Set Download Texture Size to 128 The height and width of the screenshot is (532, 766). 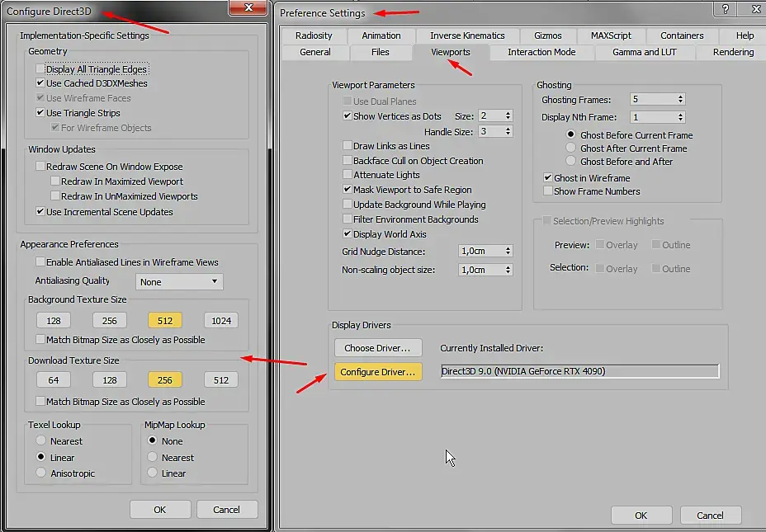click(x=110, y=379)
